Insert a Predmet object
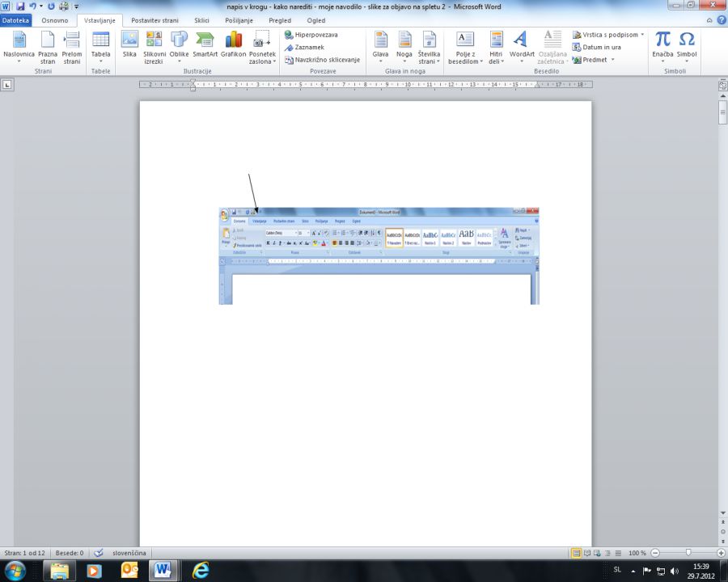The height and width of the screenshot is (582, 728). click(594, 60)
